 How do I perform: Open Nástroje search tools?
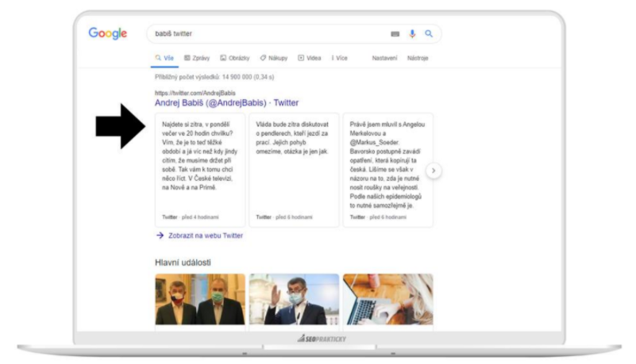418,58
